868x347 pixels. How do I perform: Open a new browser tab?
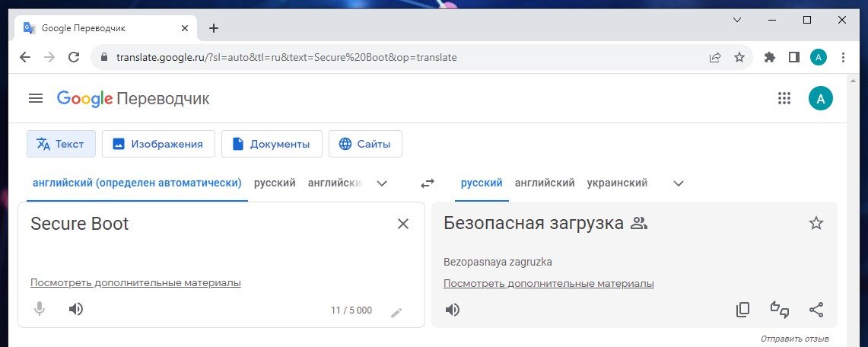214,28
